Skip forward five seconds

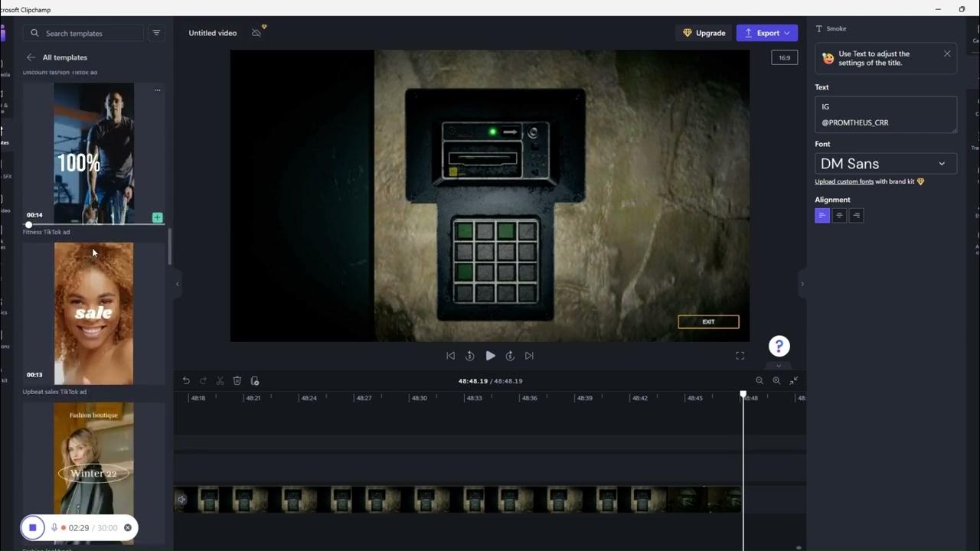point(510,356)
